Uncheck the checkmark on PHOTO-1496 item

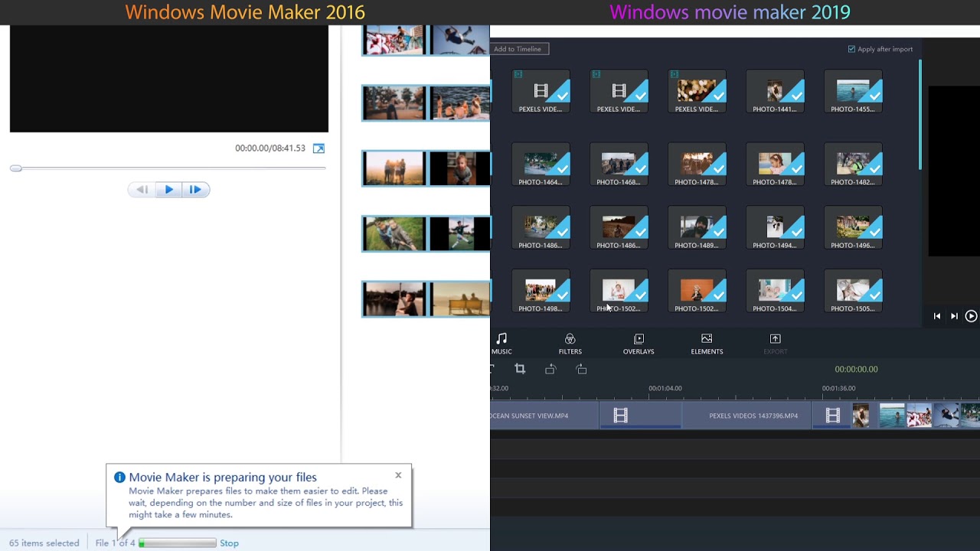coord(874,230)
